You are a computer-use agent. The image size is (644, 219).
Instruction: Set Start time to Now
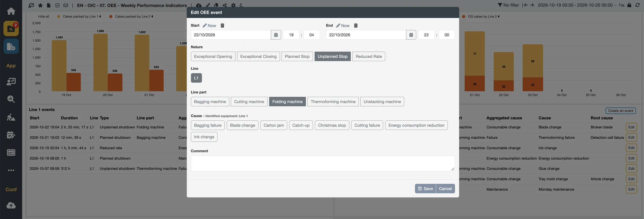point(209,25)
